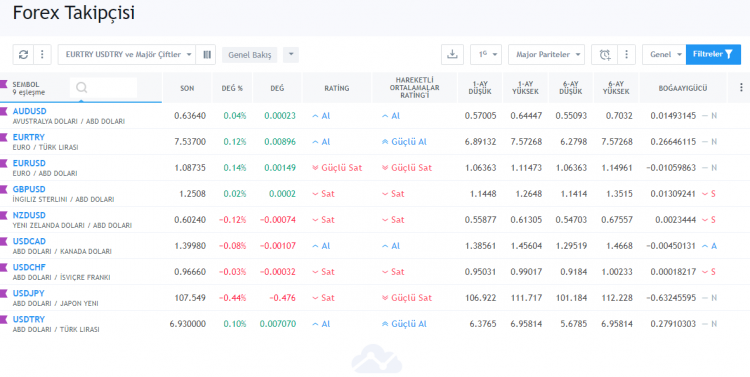Open the three-dot menu beside alert icon

[626, 55]
